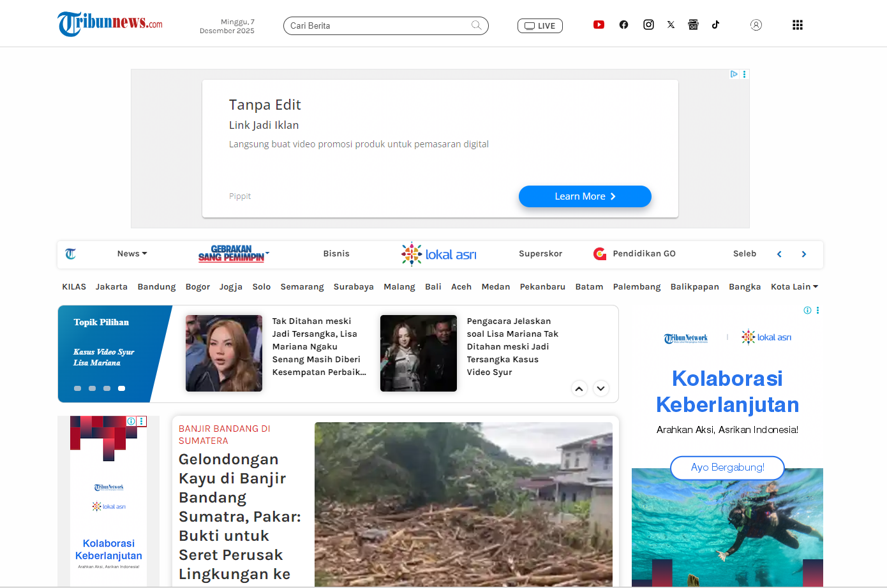Click the search magnifier in Cari Berita
Viewport: 887px width, 588px height.
pos(476,26)
